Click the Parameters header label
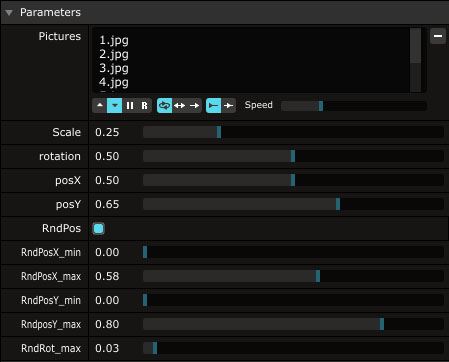This screenshot has width=449, height=362. (x=50, y=12)
